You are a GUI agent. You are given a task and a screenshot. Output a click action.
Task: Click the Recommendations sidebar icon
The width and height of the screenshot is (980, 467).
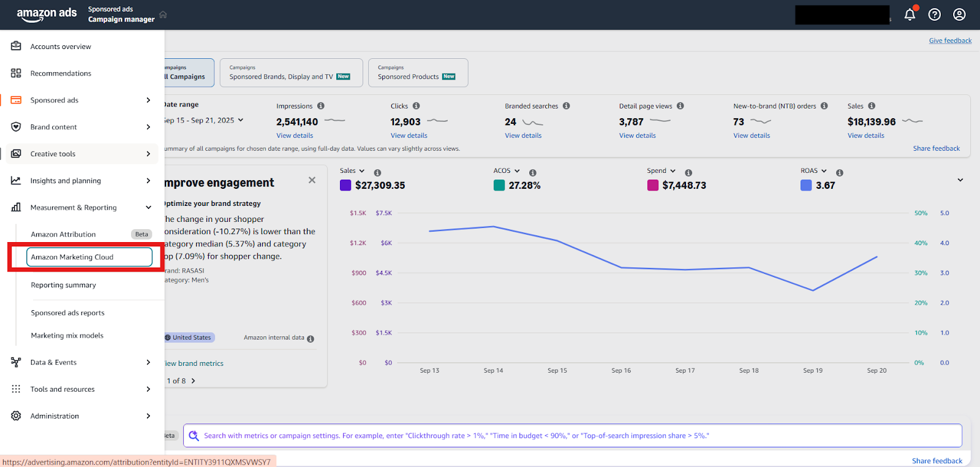click(16, 73)
